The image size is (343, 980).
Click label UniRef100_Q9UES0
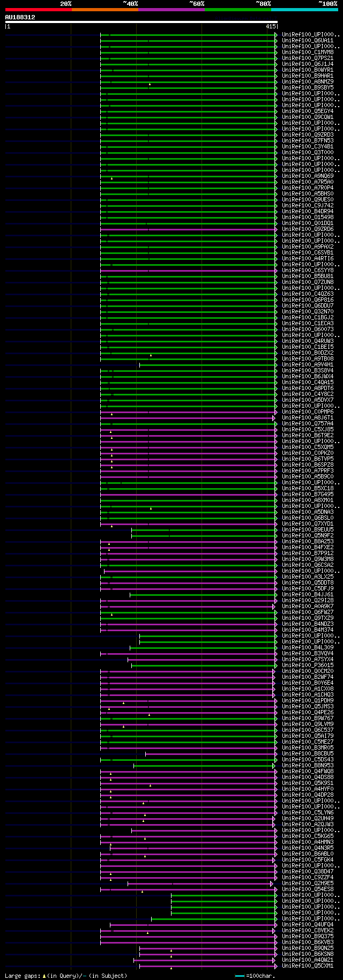coord(308,200)
